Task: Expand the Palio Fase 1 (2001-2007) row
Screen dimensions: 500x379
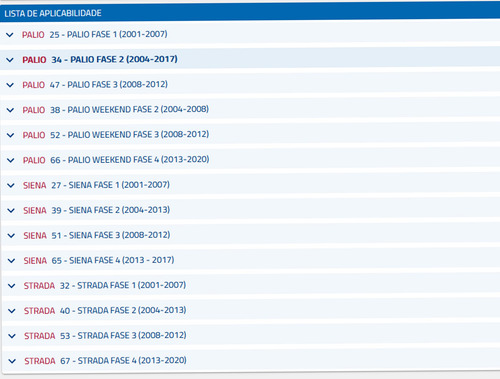Action: pos(10,35)
